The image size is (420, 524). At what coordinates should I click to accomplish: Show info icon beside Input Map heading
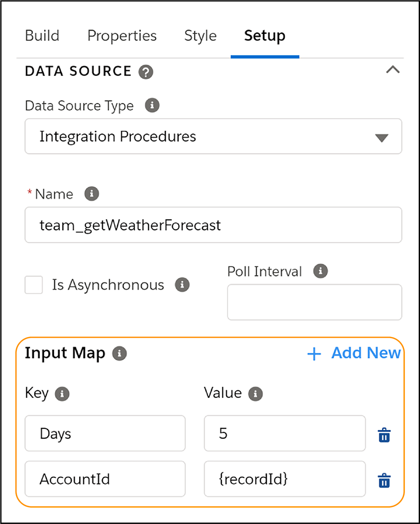click(120, 353)
